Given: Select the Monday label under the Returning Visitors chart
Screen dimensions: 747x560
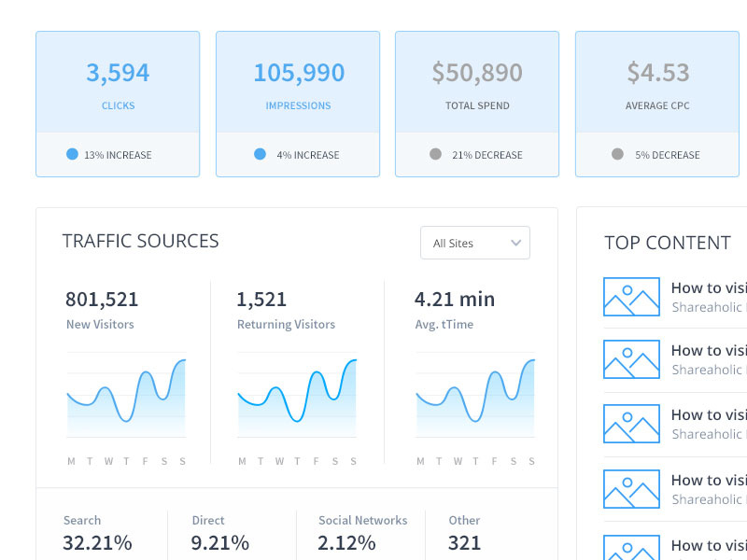Looking at the screenshot, I should (240, 460).
